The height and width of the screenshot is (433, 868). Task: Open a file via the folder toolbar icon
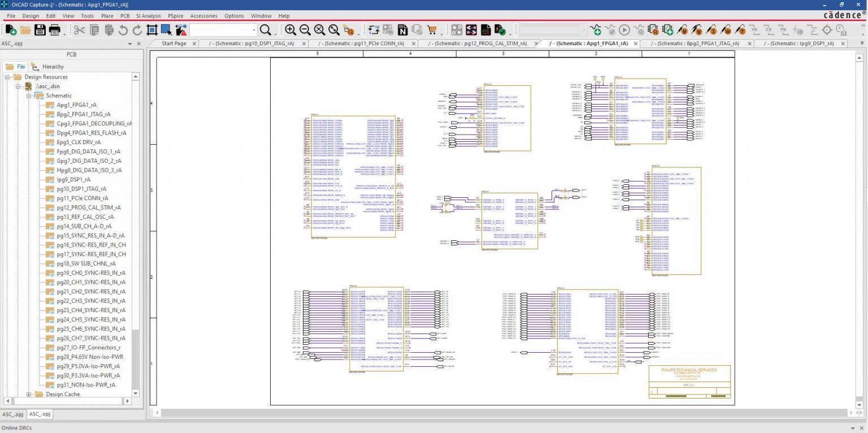coord(25,30)
